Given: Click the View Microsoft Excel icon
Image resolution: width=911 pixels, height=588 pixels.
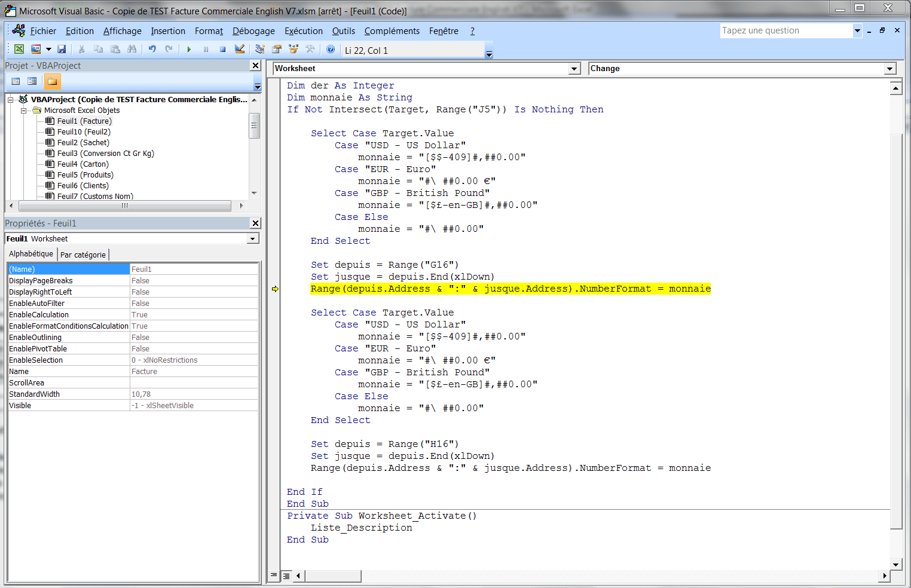Looking at the screenshot, I should 19,50.
